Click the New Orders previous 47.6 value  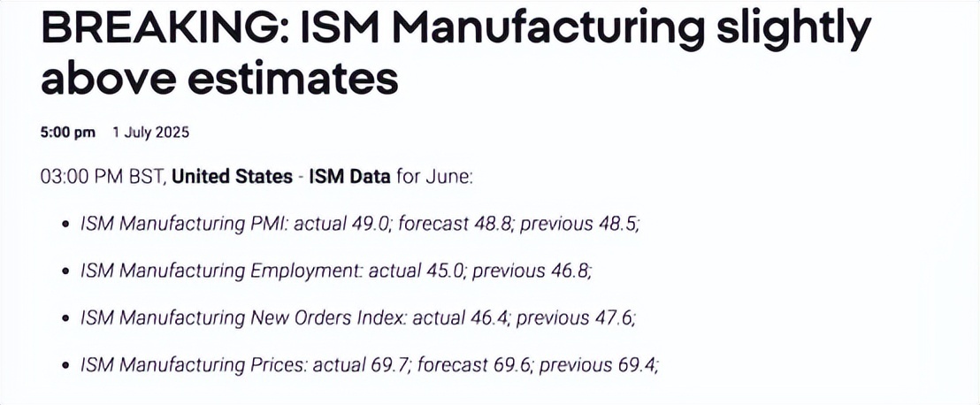577,318
